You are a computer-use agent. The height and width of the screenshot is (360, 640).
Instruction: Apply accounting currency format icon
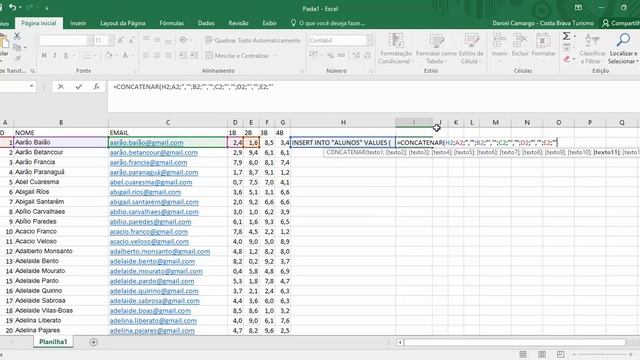[x=313, y=55]
